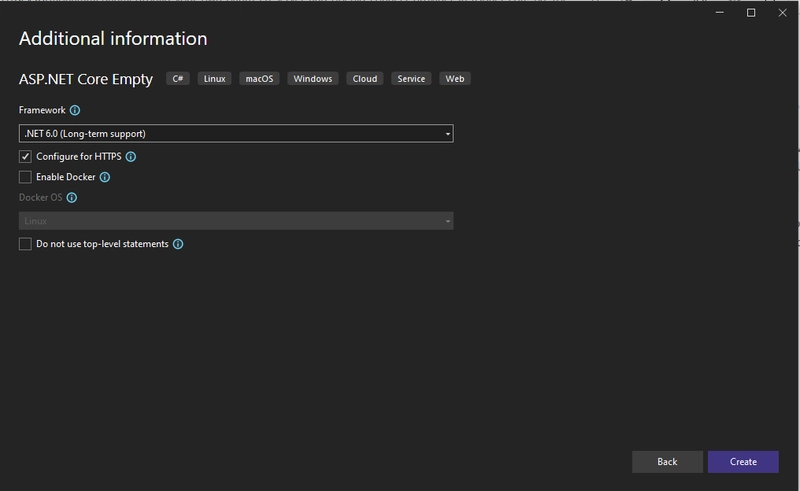This screenshot has height=491, width=800.
Task: Click the Linux tag label
Action: click(x=214, y=79)
